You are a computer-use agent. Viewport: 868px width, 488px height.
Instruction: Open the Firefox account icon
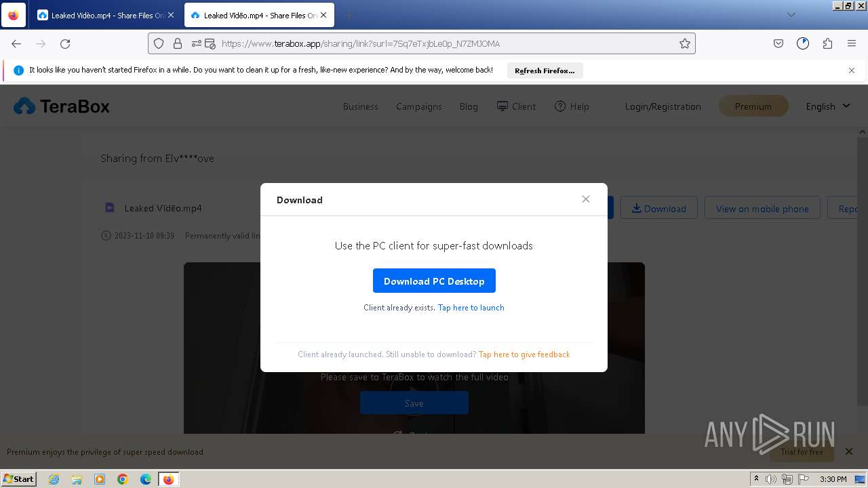pyautogui.click(x=803, y=43)
